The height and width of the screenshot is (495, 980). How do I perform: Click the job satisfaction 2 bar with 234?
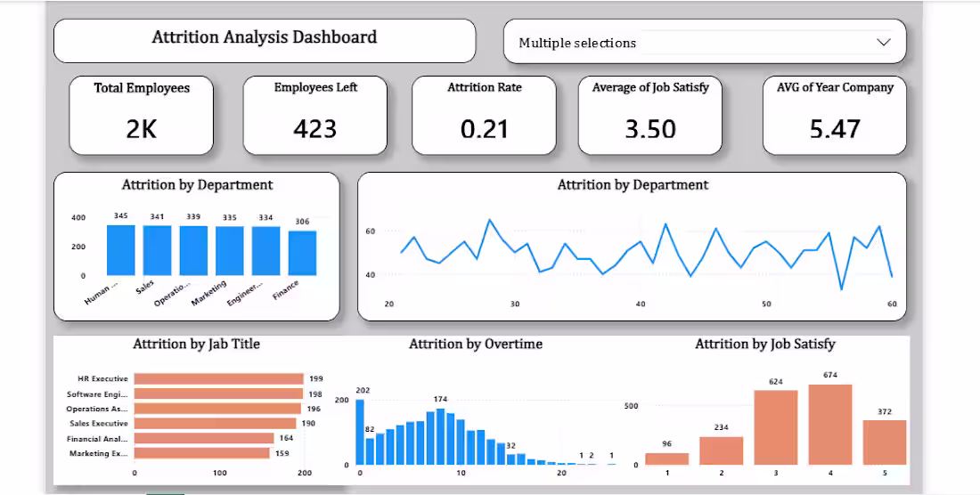722,450
